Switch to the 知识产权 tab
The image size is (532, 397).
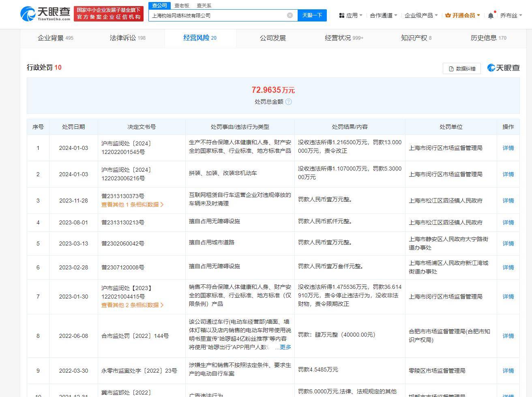[416, 38]
